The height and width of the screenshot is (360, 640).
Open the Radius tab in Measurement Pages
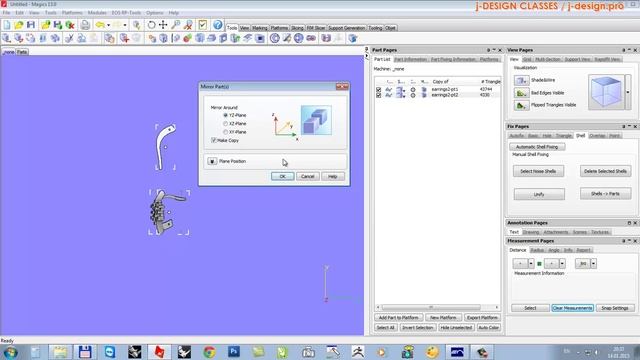(x=537, y=250)
